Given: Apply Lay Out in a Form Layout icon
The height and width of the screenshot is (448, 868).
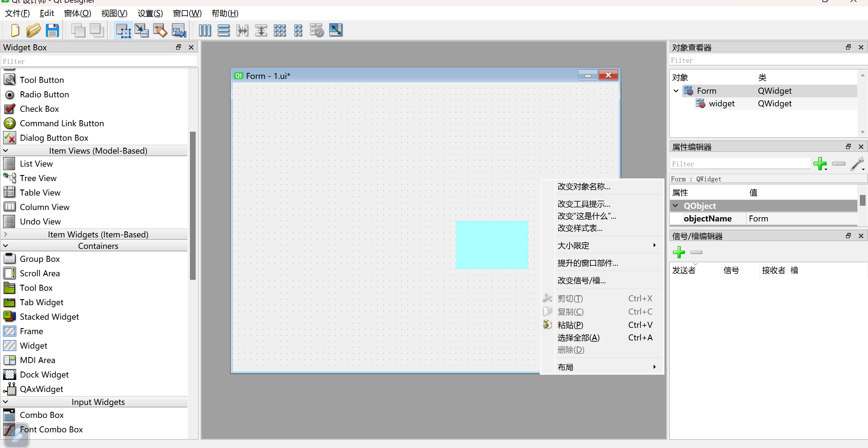Looking at the screenshot, I should point(298,31).
